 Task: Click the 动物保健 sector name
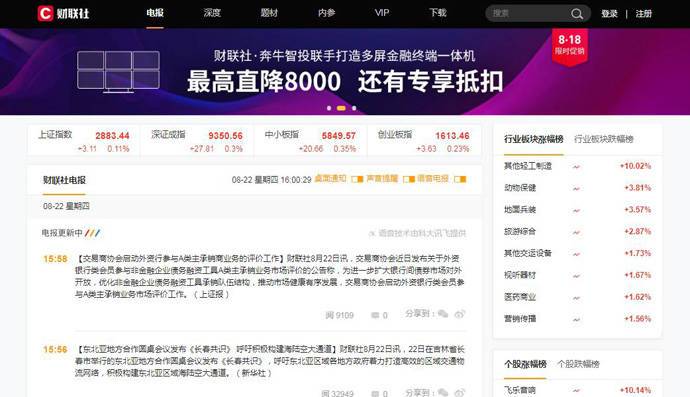coord(520,188)
